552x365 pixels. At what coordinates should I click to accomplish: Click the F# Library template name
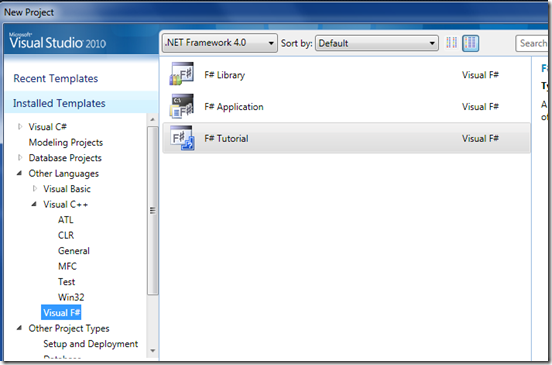pos(225,75)
